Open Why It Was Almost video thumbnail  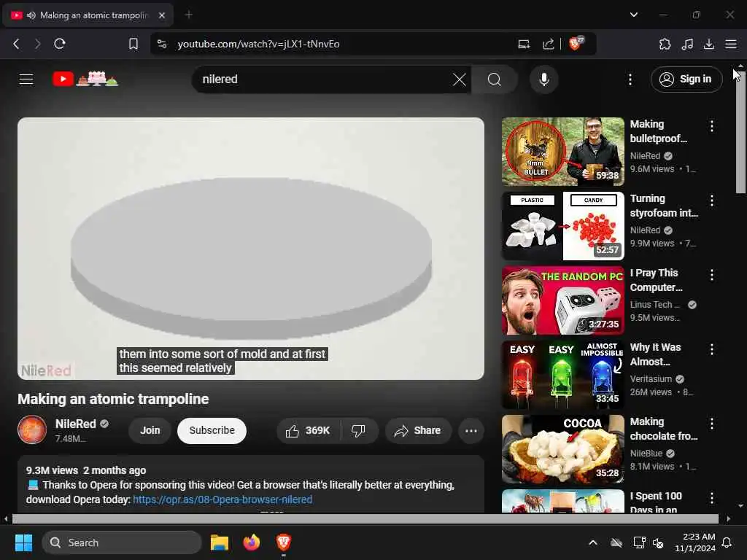click(562, 375)
